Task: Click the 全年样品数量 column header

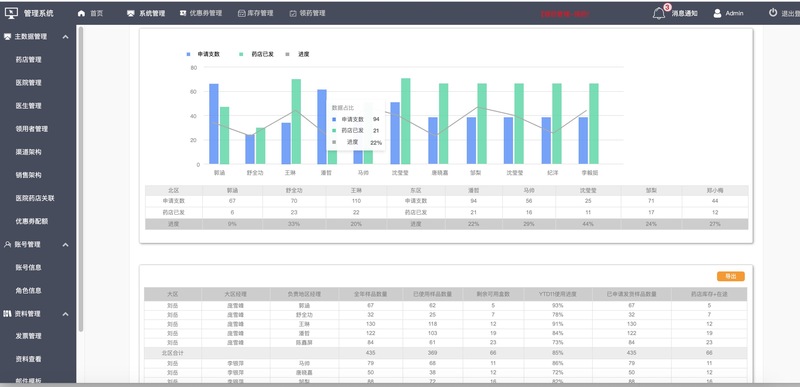Action: 370,294
